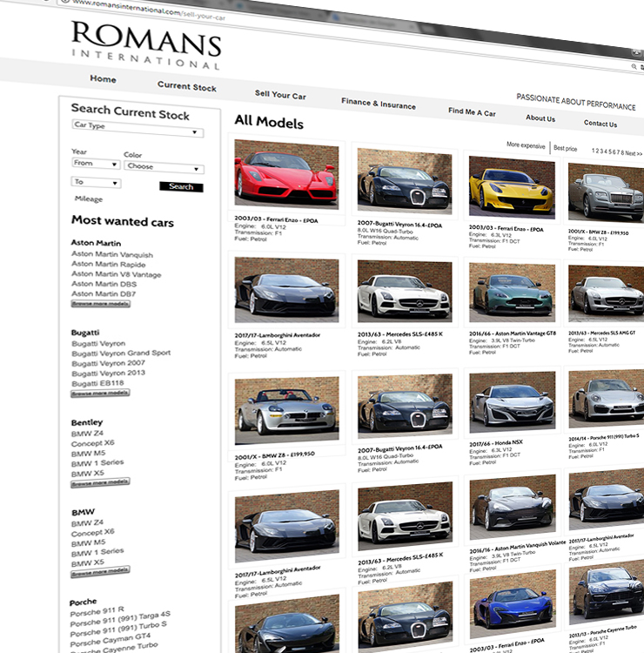The image size is (644, 653).
Task: Click the Romans International logo
Action: coord(145,46)
